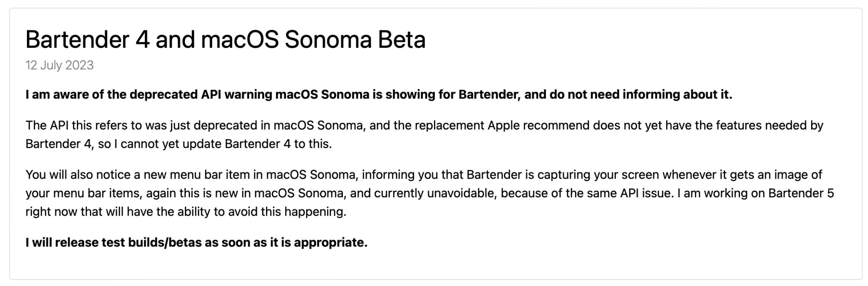Click the bold line "I will release test builds/betas"
The width and height of the screenshot is (868, 286).
coord(196,242)
